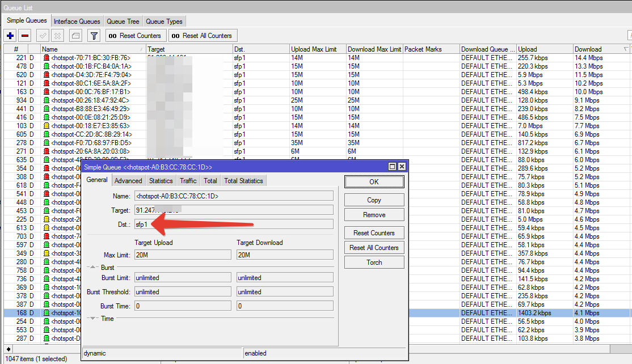Sort by Name column header
Image resolution: width=632 pixels, height=364 pixels.
tap(93, 49)
